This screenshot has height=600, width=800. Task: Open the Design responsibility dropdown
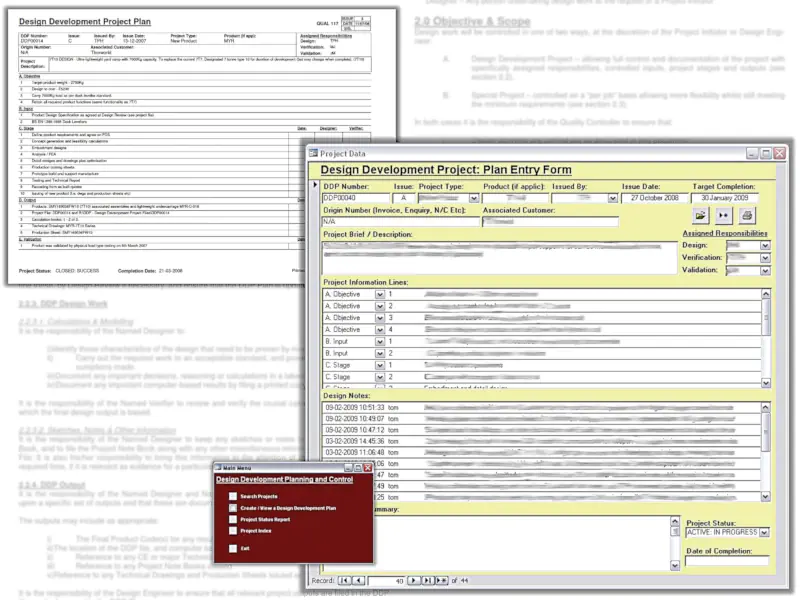pos(765,245)
